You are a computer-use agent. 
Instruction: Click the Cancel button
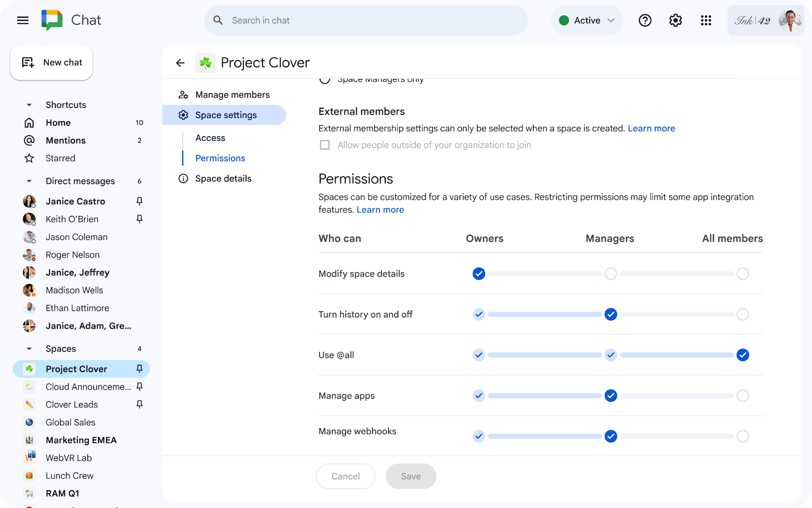pyautogui.click(x=346, y=476)
